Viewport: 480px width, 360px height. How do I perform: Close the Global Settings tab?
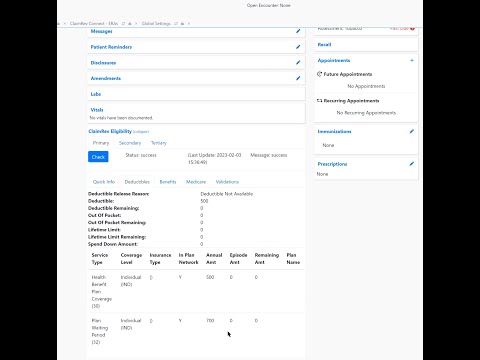coord(189,24)
